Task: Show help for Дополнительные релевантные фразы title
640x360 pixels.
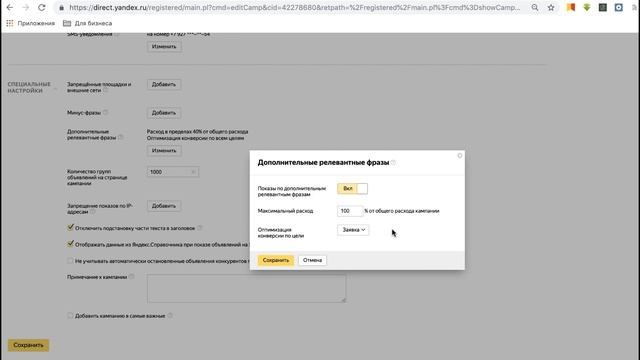Action: coord(393,162)
